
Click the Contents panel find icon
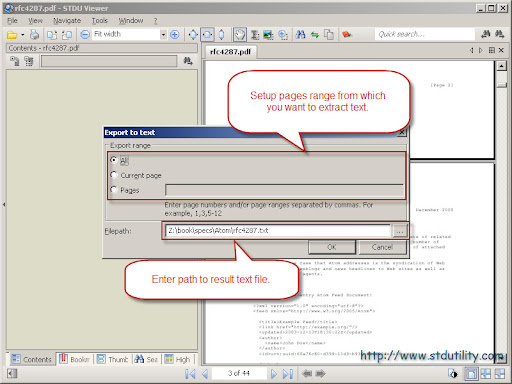point(188,61)
